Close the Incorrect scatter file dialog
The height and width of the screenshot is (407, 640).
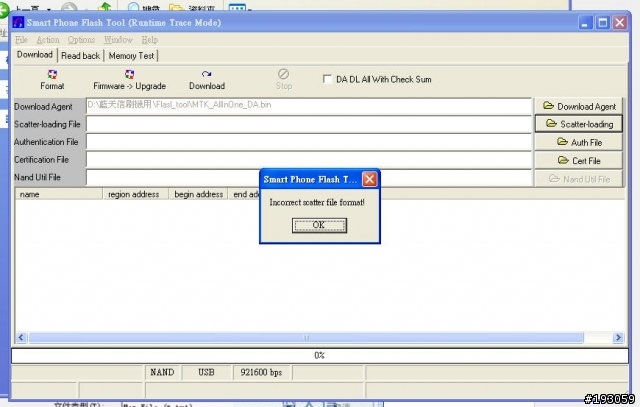[x=369, y=179]
